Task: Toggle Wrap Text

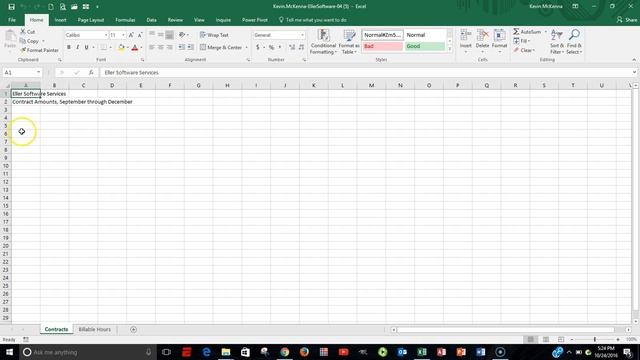Action: point(214,35)
